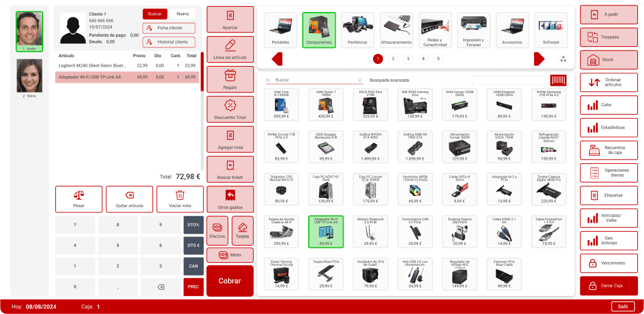Click Pesar scale icon button
Image resolution: width=644 pixels, height=314 pixels.
79,199
